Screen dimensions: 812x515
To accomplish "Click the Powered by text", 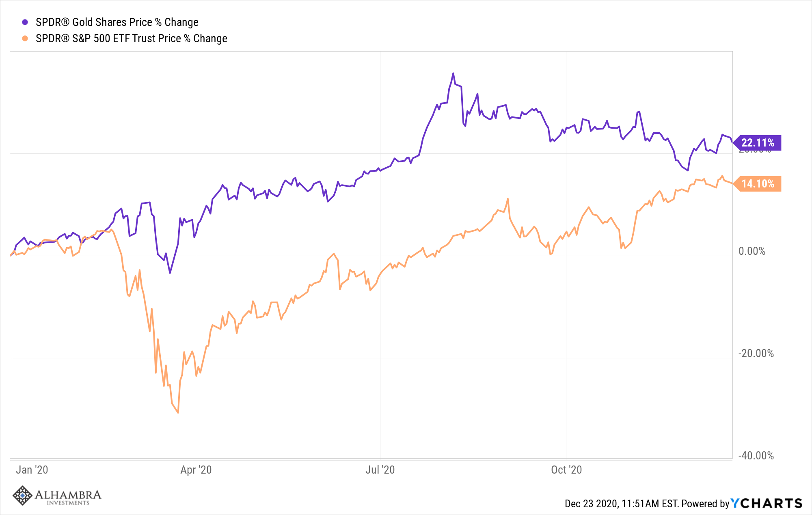I will 706,504.
